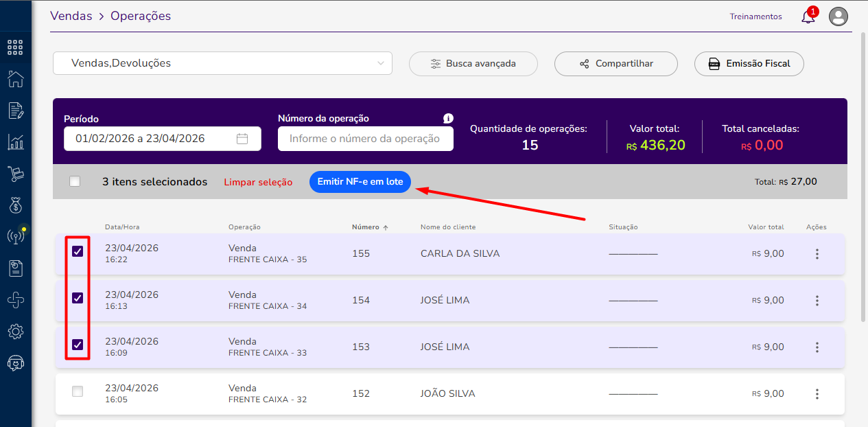Open the money bag finance icon
The height and width of the screenshot is (427, 868).
(x=15, y=205)
